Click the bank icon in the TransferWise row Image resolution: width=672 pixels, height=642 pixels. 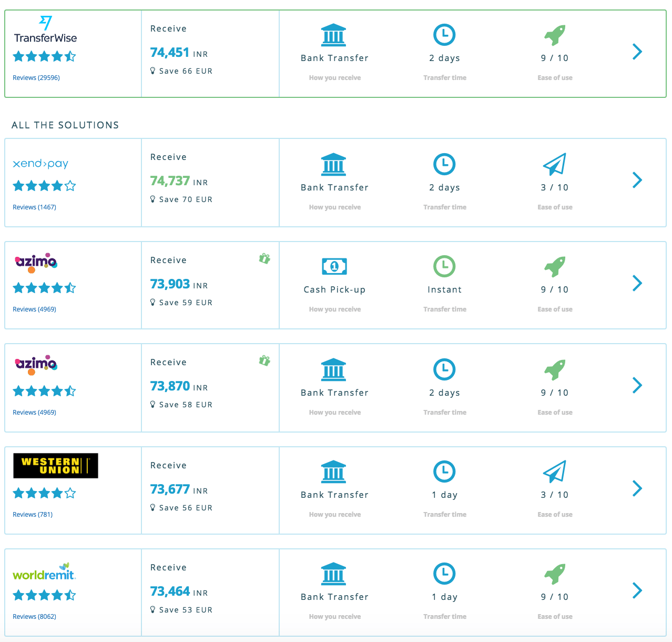(x=334, y=35)
